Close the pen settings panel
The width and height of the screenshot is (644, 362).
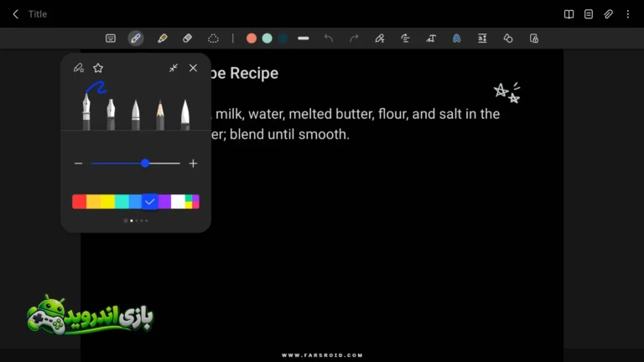(193, 68)
